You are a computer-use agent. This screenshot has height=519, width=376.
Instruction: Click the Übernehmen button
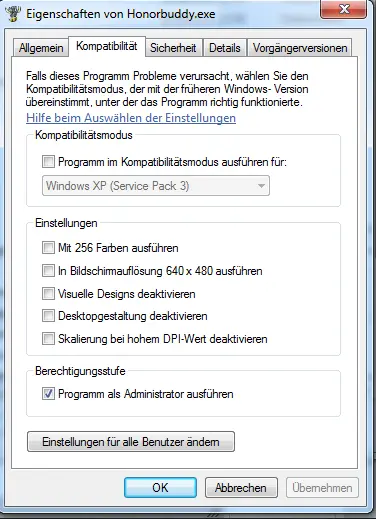pos(322,488)
